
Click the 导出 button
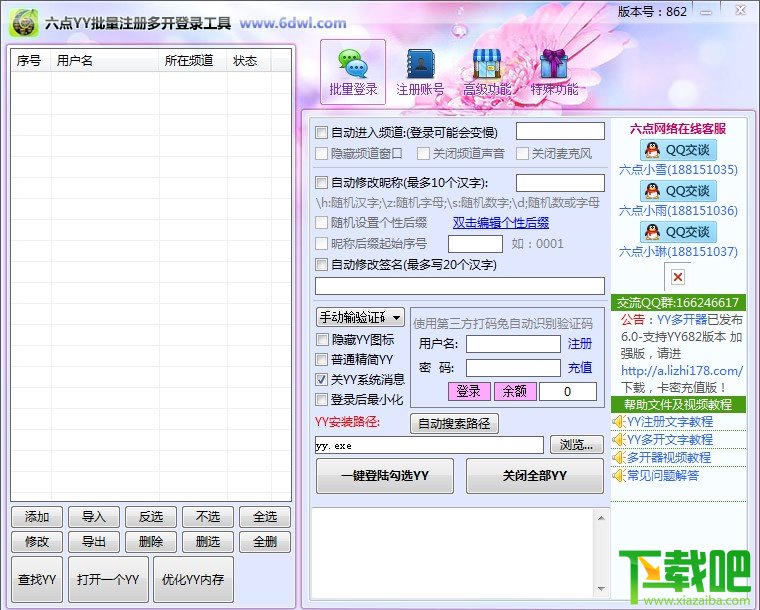point(94,542)
